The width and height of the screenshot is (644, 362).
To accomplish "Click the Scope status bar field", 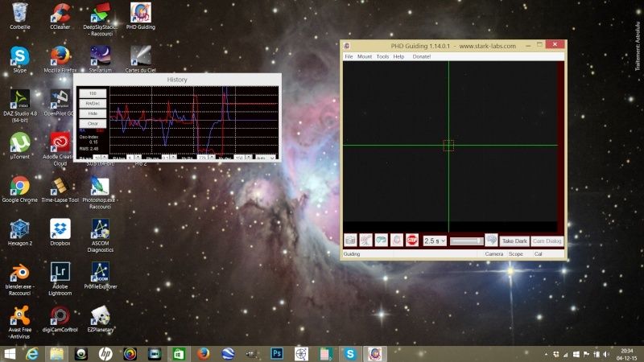I will [x=516, y=254].
